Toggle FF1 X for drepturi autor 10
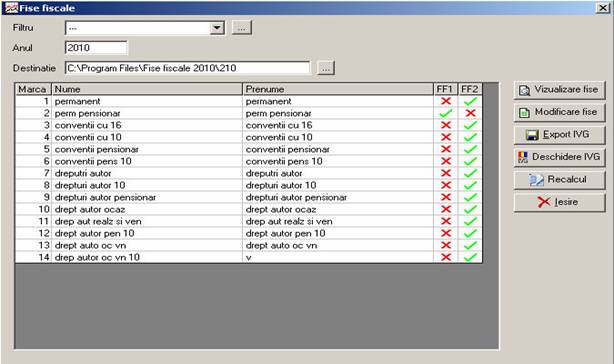The height and width of the screenshot is (364, 614). (x=446, y=186)
